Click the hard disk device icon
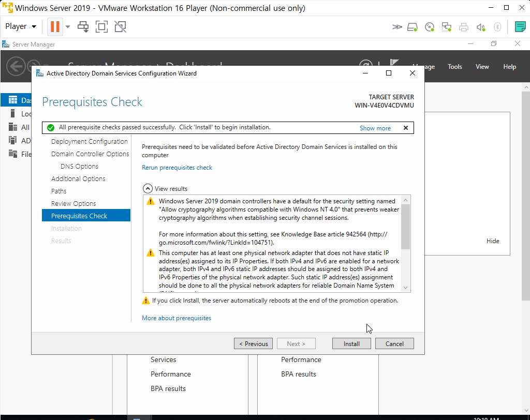The image size is (530, 420). [x=413, y=27]
